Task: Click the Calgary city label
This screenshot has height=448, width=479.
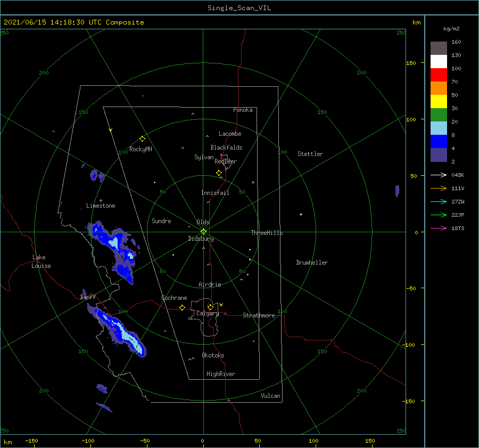Action: click(208, 313)
